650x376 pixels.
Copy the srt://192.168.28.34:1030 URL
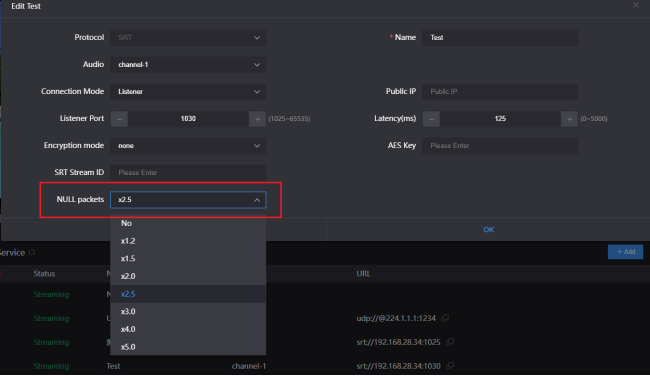(450, 366)
